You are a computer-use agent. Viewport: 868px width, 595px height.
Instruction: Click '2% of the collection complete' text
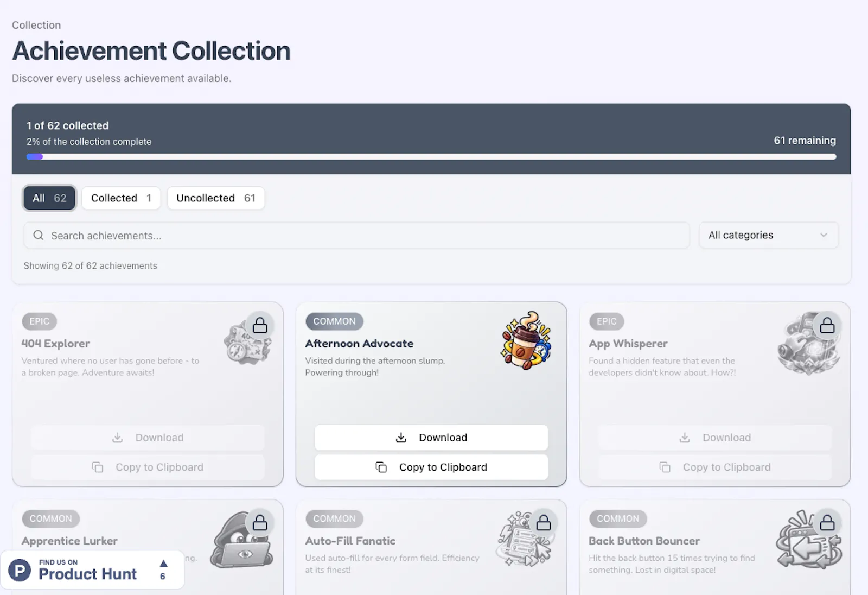tap(89, 142)
